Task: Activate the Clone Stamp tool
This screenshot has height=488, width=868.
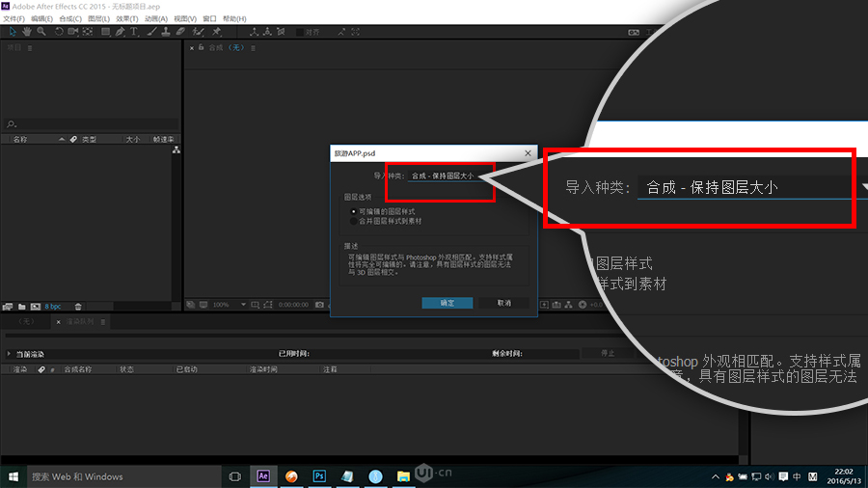Action: click(x=166, y=32)
